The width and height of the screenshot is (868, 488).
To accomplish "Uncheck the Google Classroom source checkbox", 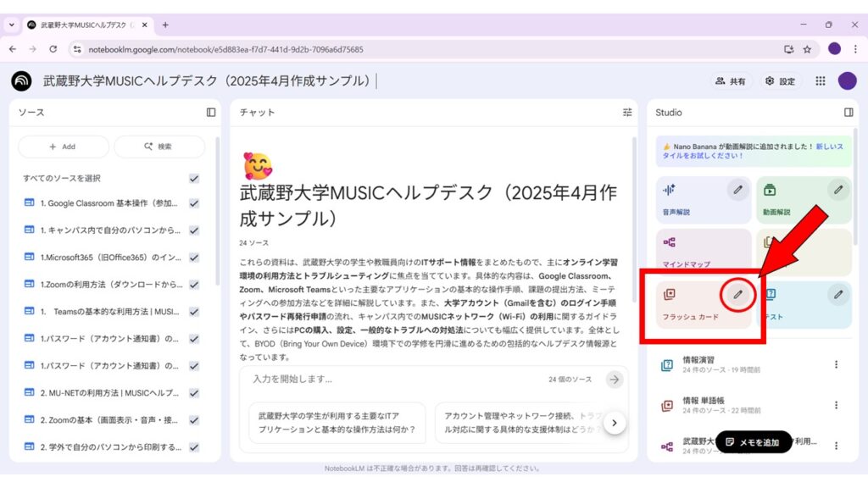I will [x=194, y=203].
